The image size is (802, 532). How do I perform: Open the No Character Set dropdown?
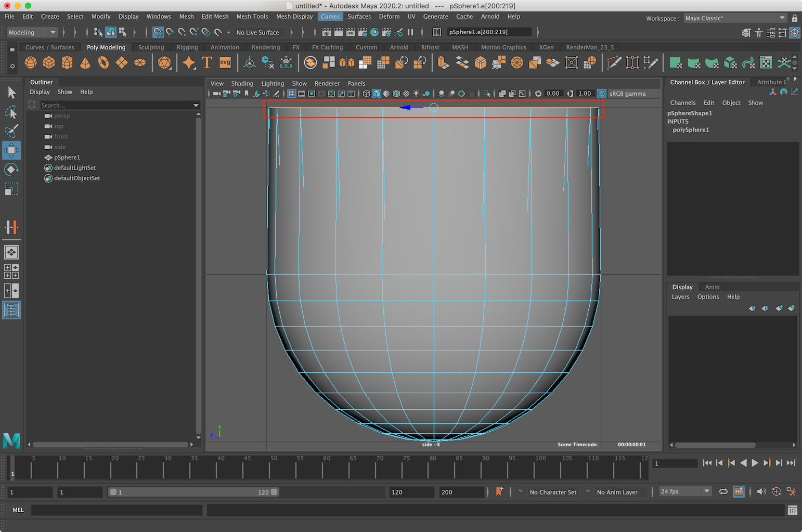pos(553,491)
